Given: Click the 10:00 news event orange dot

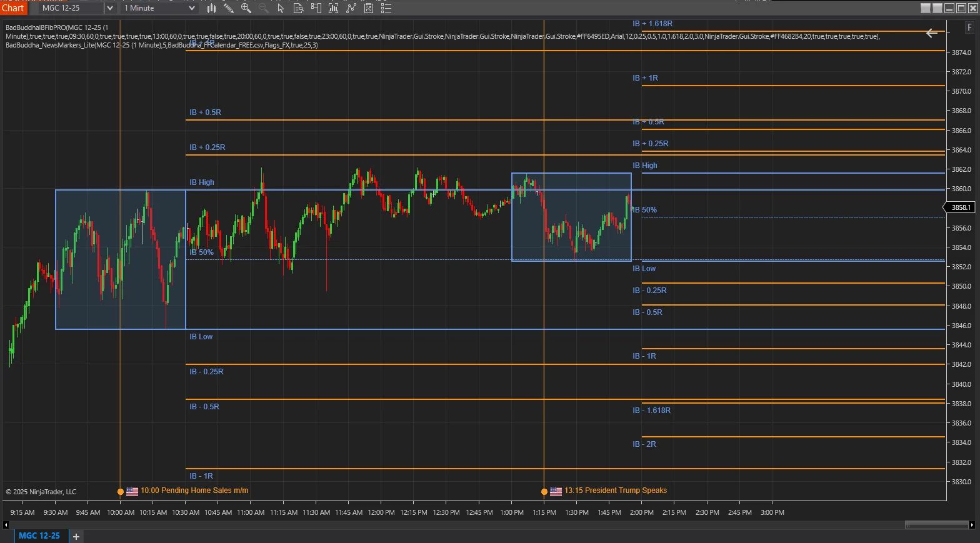Looking at the screenshot, I should coord(121,492).
